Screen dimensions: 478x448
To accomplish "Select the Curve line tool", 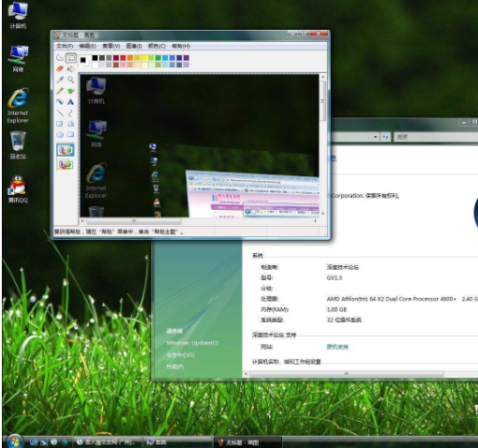I will pyautogui.click(x=71, y=112).
